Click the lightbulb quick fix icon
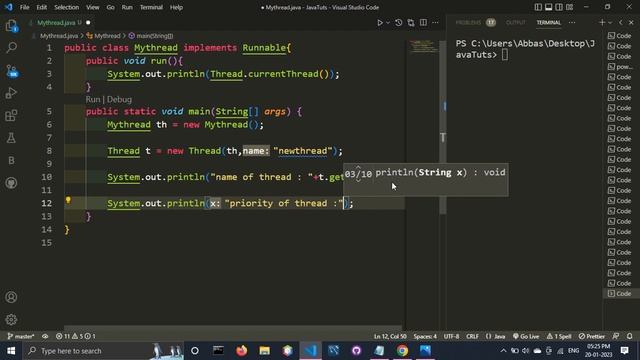This screenshot has width=640, height=360. pos(68,200)
